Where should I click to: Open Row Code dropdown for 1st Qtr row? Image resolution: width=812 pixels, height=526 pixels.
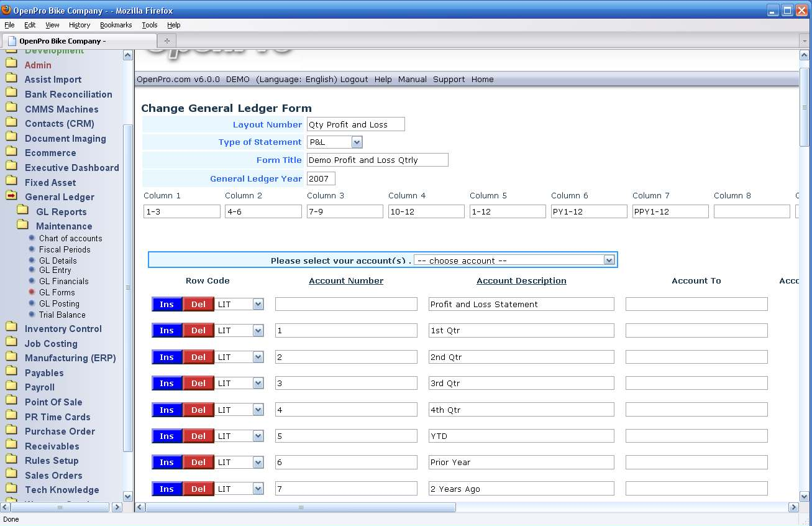pyautogui.click(x=258, y=331)
